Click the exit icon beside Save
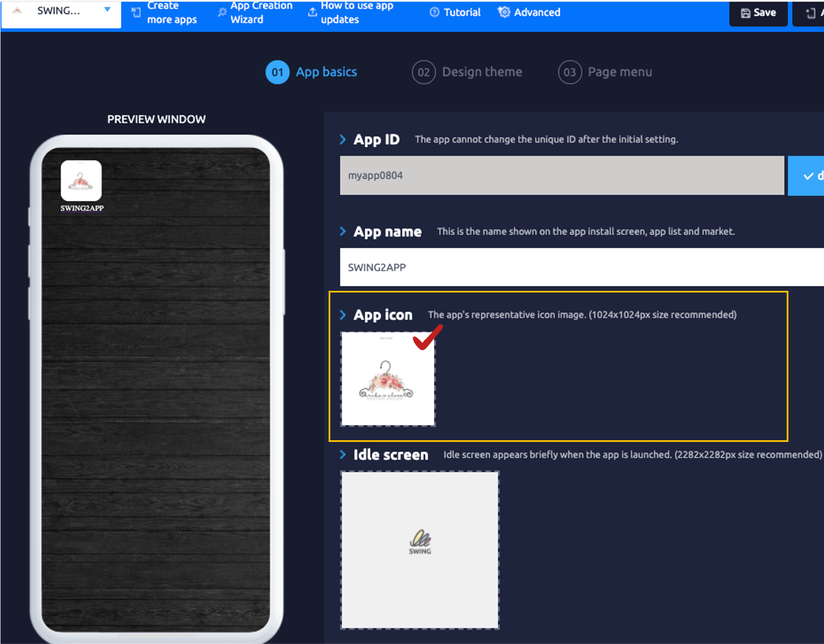824x644 pixels. click(x=810, y=13)
